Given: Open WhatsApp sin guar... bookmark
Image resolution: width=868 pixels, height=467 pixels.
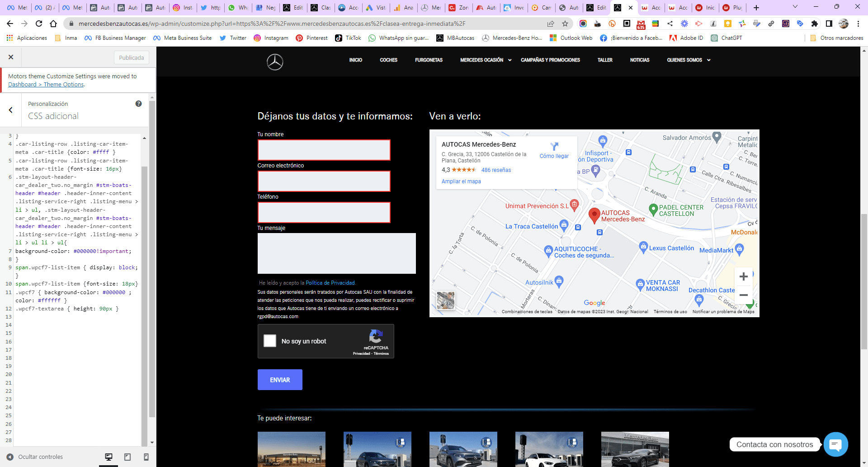Looking at the screenshot, I should 399,38.
